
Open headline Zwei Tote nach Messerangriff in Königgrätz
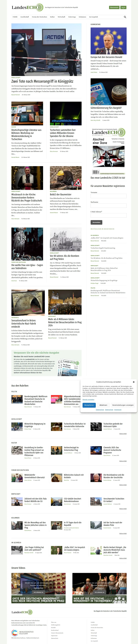(x=42, y=81)
